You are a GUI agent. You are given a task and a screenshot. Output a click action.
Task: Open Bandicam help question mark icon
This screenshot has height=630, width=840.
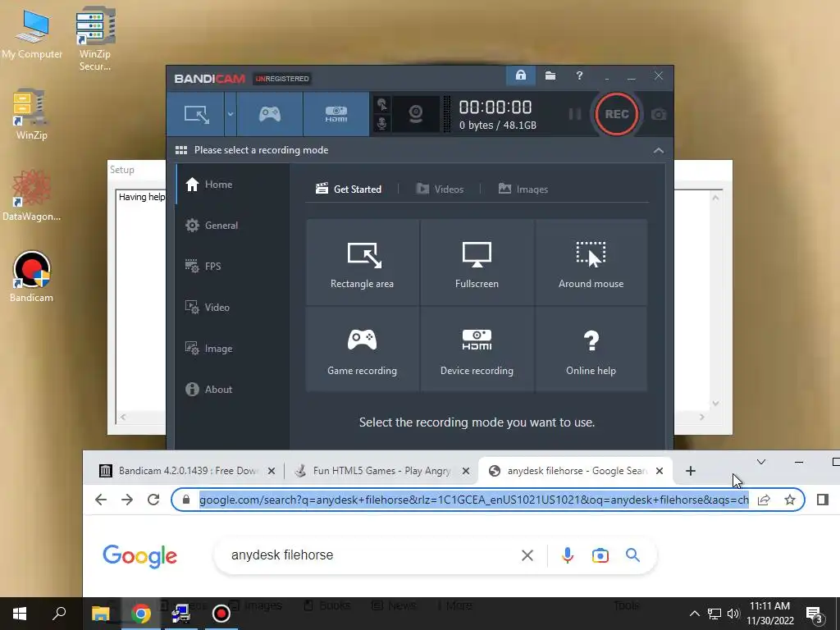click(x=579, y=75)
